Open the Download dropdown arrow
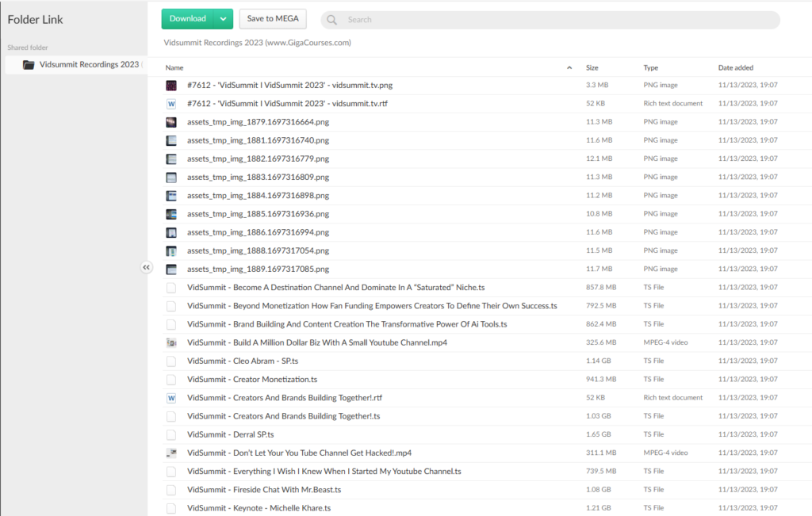Viewport: 812px width, 516px height. (224, 19)
